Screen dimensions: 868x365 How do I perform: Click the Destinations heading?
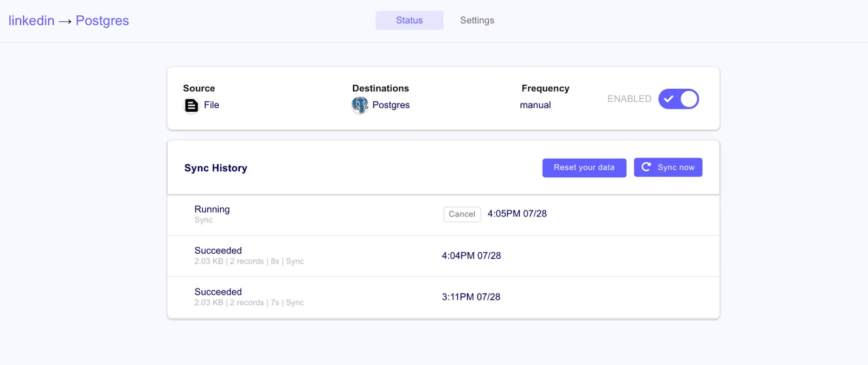(x=381, y=88)
